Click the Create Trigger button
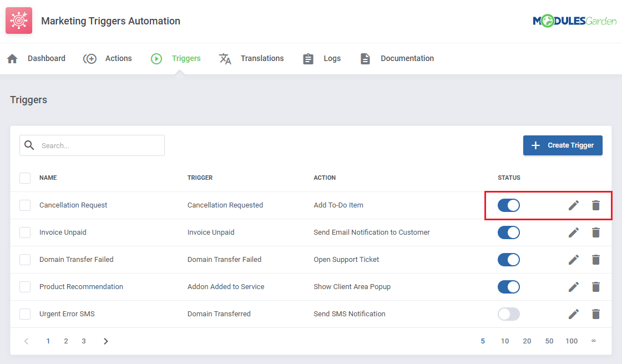The height and width of the screenshot is (364, 622). point(563,145)
